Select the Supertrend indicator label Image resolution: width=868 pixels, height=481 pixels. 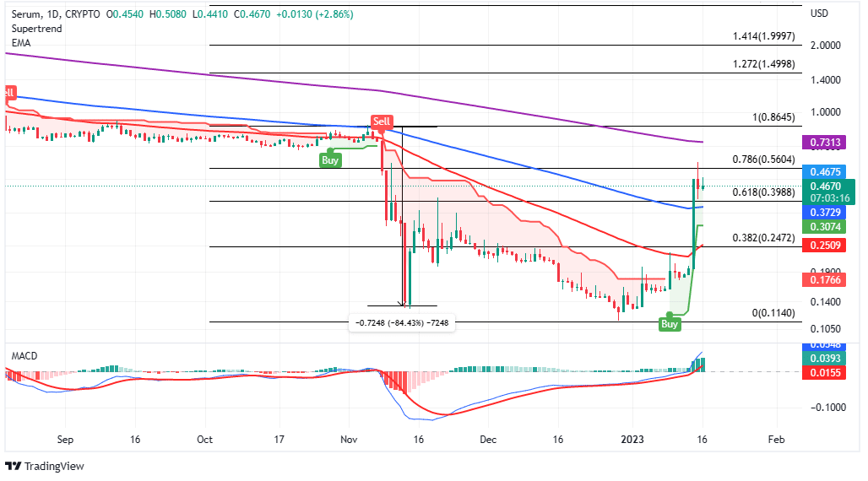pos(36,29)
